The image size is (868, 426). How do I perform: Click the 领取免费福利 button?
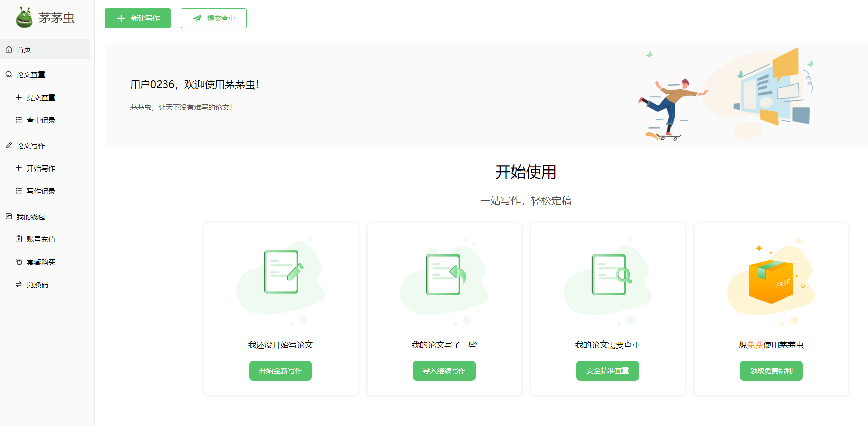[771, 371]
